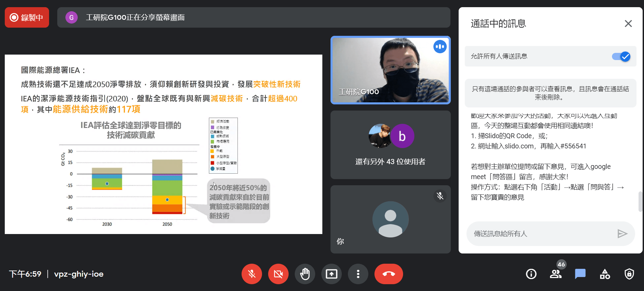Click the chat panel scrollbar
The image size is (644, 291).
[x=640, y=202]
